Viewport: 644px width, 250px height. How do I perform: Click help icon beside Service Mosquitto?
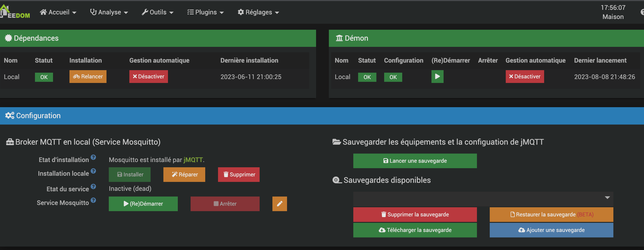[93, 200]
